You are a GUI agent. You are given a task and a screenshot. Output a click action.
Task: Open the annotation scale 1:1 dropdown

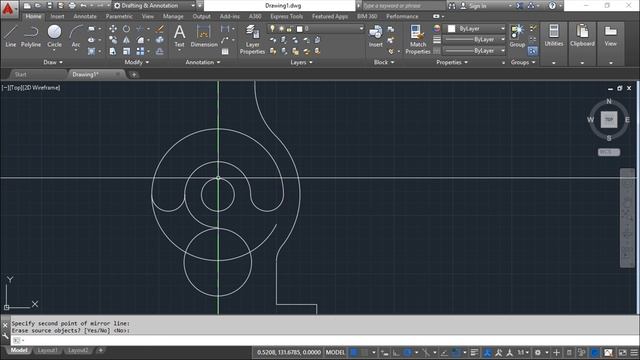[x=523, y=353]
